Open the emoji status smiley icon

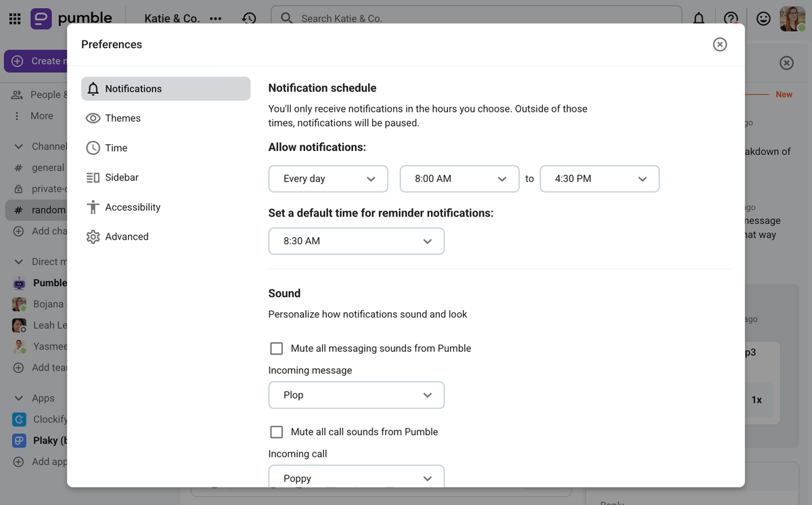[x=763, y=18]
